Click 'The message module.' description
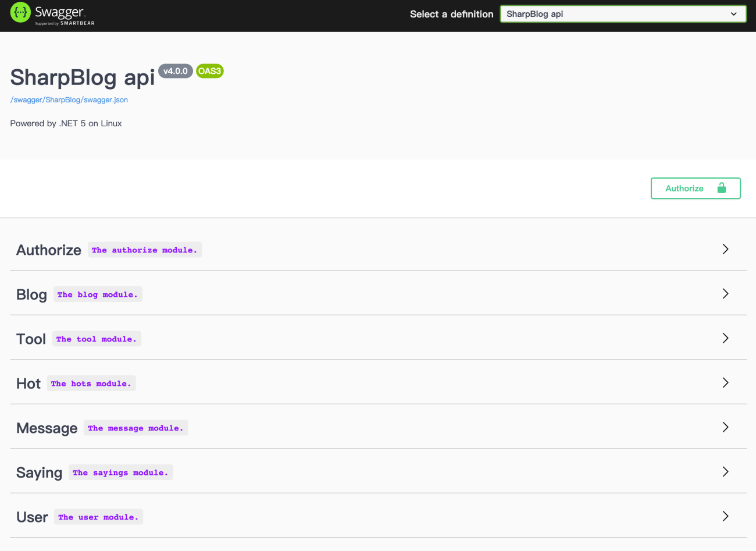 (136, 428)
